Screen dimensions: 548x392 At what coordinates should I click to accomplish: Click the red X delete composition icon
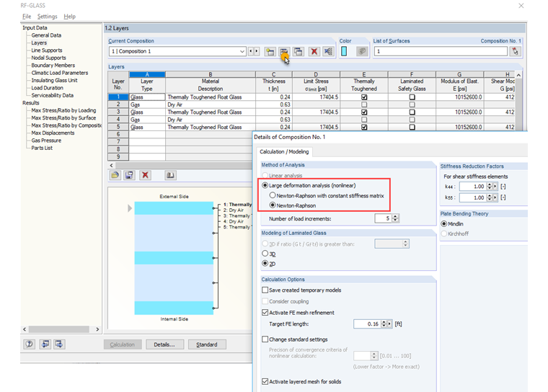314,52
